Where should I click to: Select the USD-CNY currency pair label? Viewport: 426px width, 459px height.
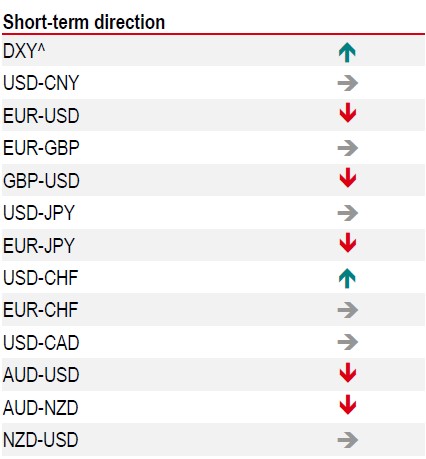tap(41, 83)
